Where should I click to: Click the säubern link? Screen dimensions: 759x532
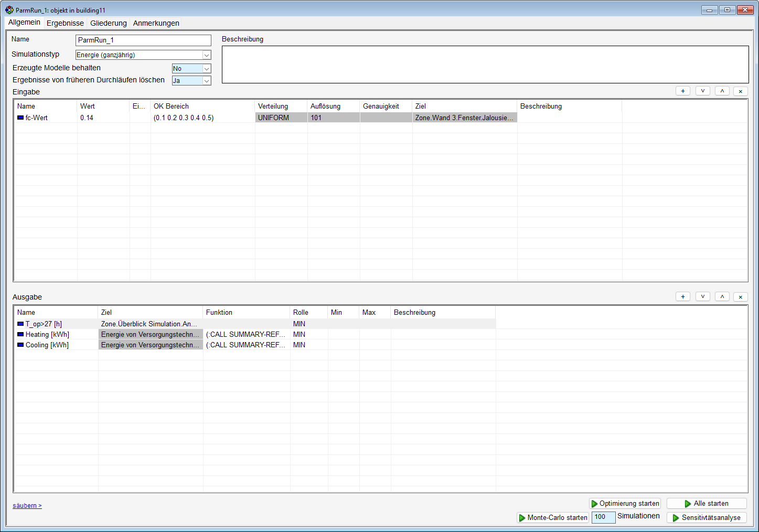point(27,506)
